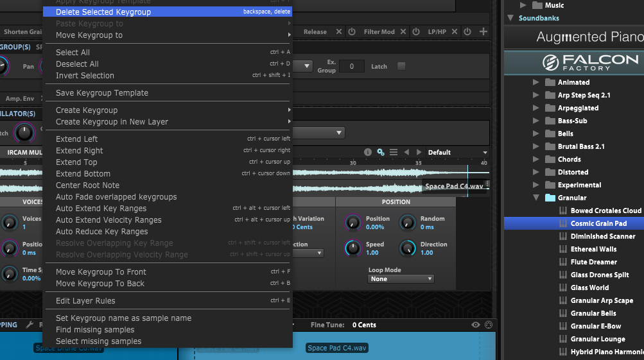The width and height of the screenshot is (644, 360).
Task: Open Create Keygroup submenu
Action: pos(168,110)
